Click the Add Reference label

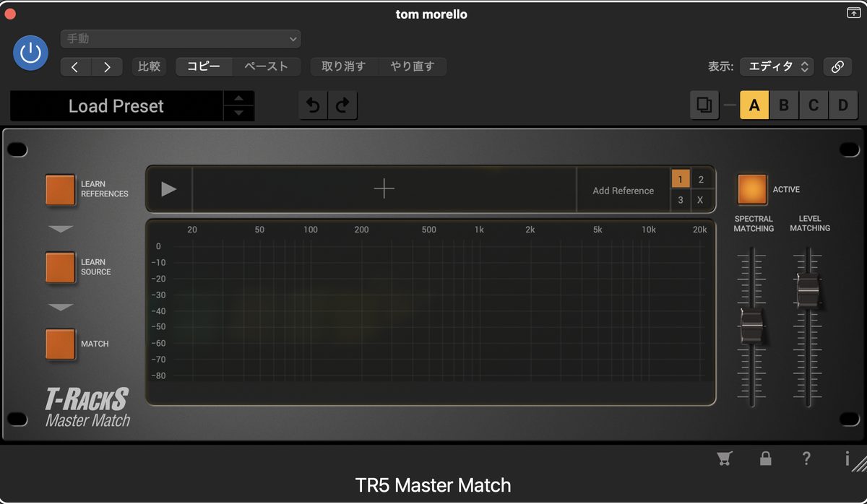click(x=623, y=191)
